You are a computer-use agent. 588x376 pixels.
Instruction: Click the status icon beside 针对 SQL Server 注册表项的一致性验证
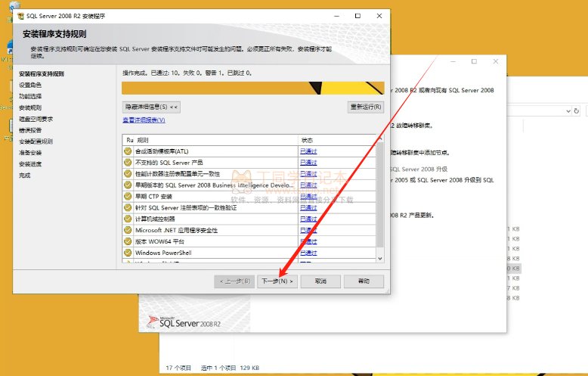point(128,207)
